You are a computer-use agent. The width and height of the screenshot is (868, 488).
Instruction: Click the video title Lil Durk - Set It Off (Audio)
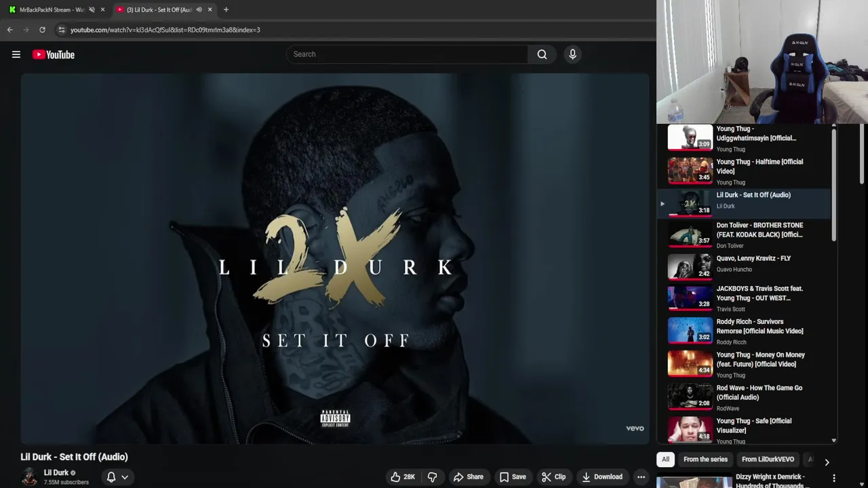click(x=74, y=457)
